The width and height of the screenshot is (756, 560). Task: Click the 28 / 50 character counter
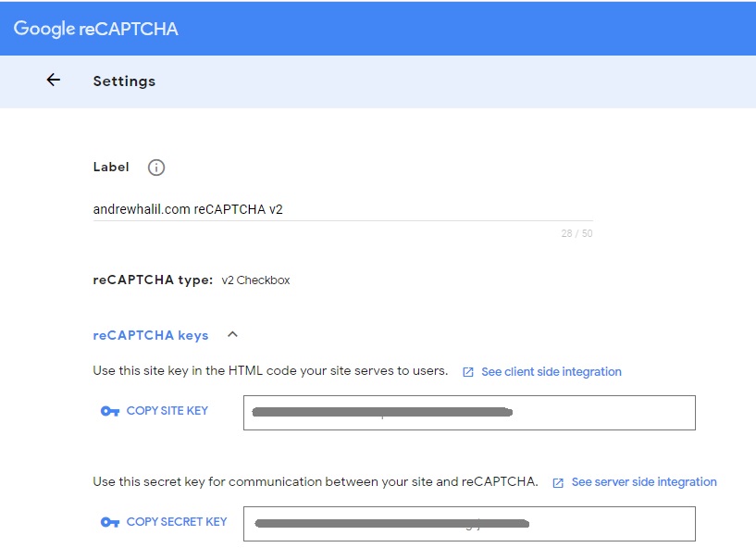point(576,233)
